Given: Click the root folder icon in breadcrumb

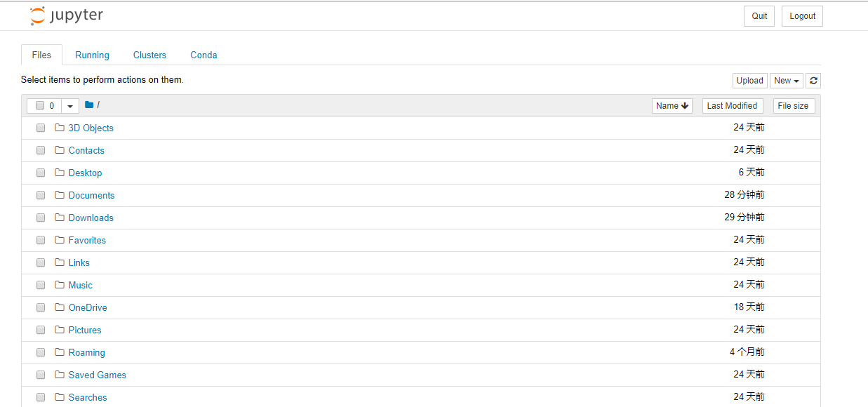Looking at the screenshot, I should (x=89, y=105).
